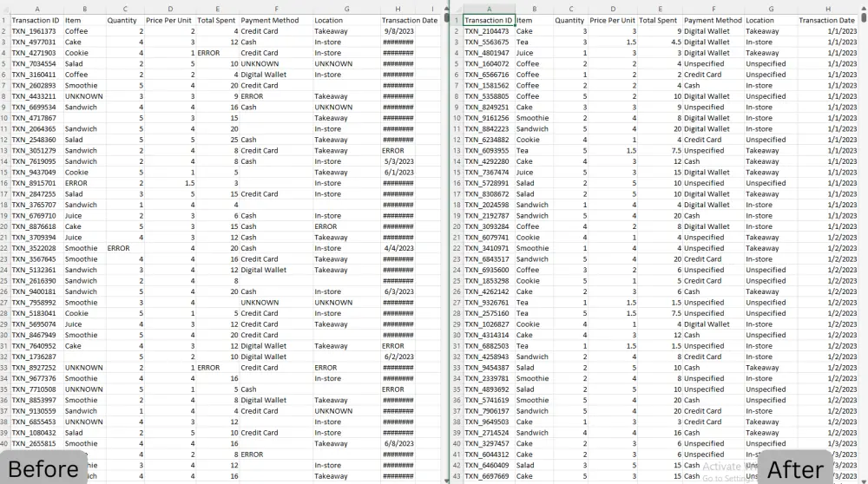This screenshot has width=868, height=484.
Task: Click the ERROR Total Spent cell of TXN_4271903
Action: [x=218, y=53]
